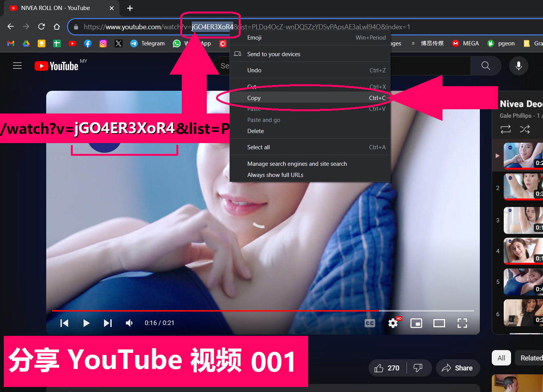Go to YouTube home via logo
The width and height of the screenshot is (543, 392).
point(57,66)
